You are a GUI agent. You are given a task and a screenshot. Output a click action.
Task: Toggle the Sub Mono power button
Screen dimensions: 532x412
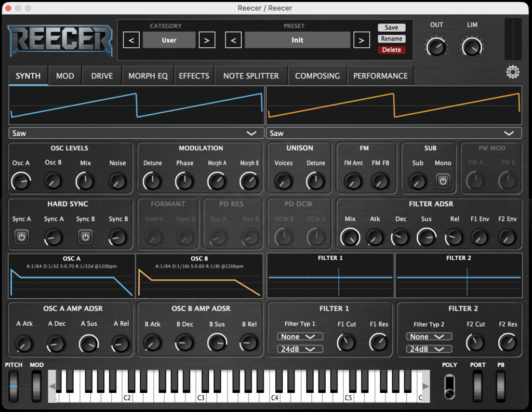443,181
